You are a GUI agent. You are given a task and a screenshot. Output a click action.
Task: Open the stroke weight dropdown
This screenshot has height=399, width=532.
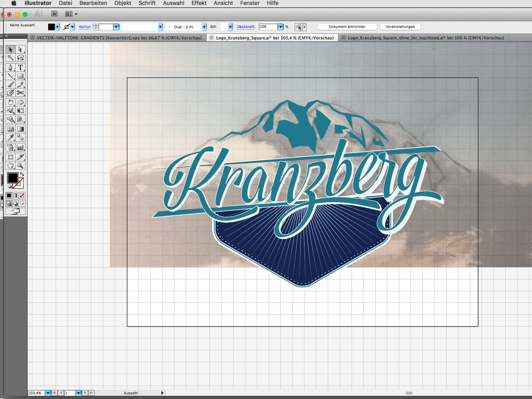tap(116, 27)
